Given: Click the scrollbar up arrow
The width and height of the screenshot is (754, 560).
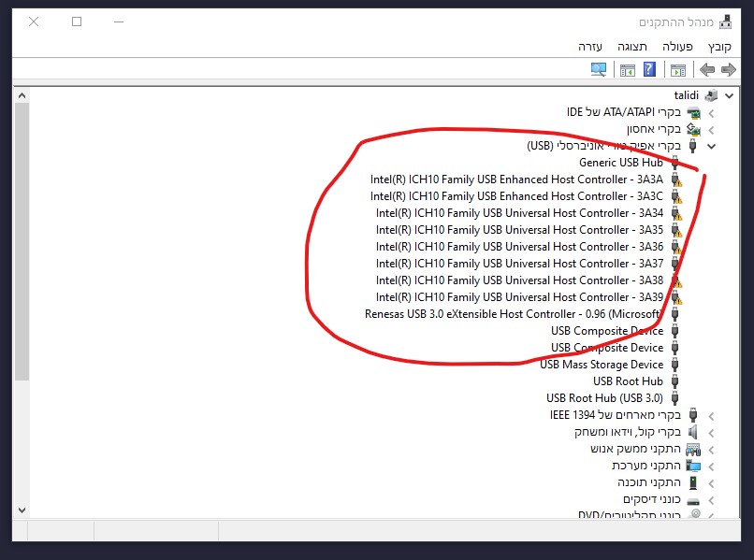Looking at the screenshot, I should [22, 95].
